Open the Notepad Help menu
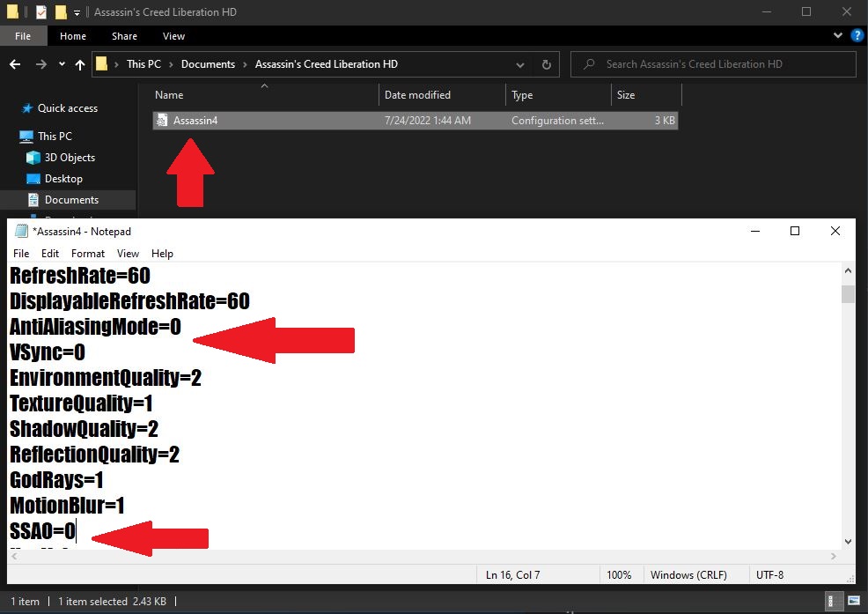 [x=162, y=253]
